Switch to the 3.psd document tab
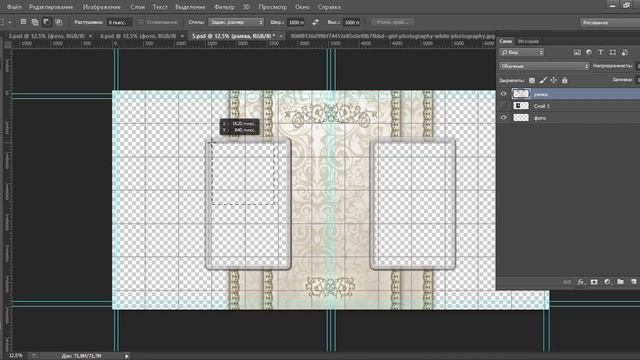 47,36
